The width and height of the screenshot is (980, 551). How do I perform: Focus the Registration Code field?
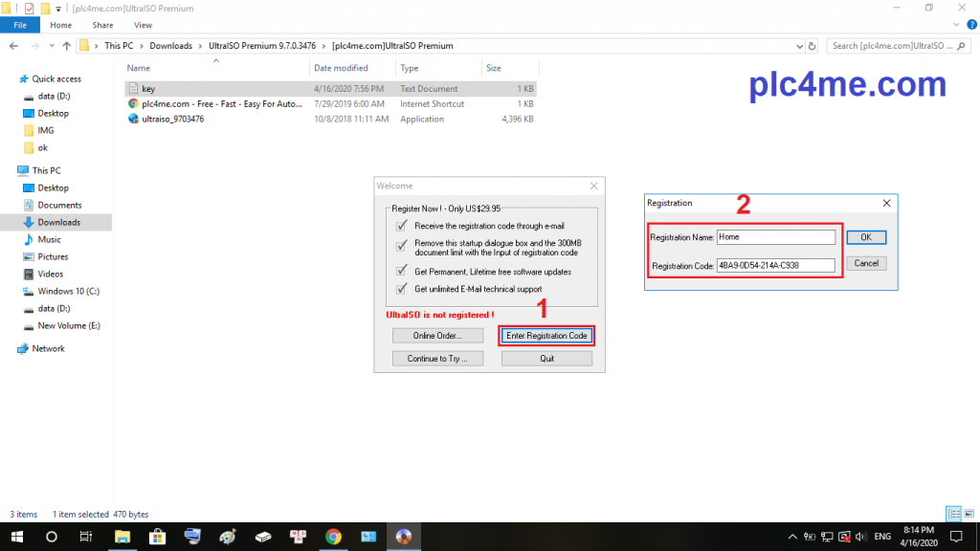pyautogui.click(x=775, y=266)
